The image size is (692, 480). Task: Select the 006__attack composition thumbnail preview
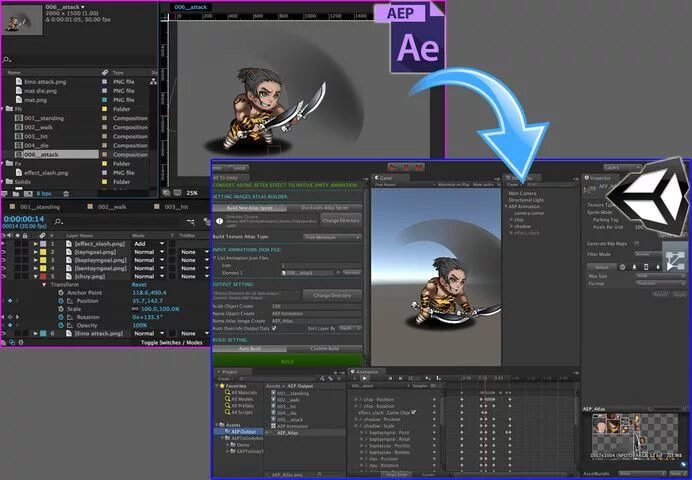[x=23, y=19]
